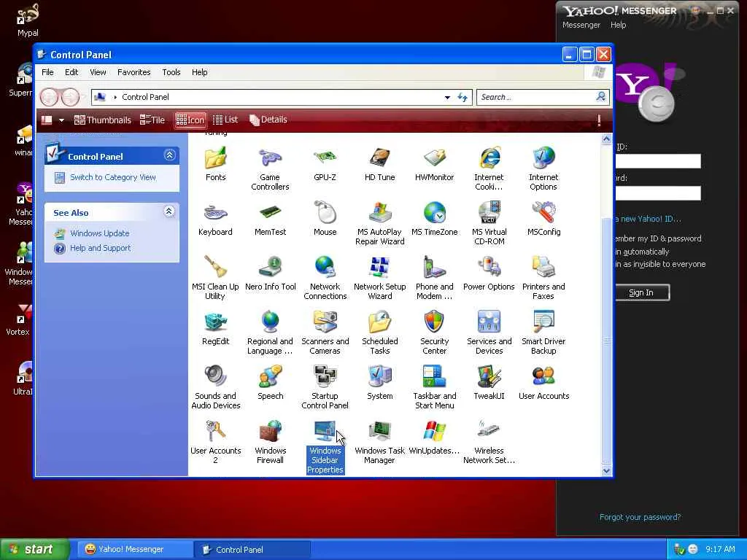Open Printers and Faxes icon
This screenshot has height=560, width=747.
pyautogui.click(x=543, y=268)
